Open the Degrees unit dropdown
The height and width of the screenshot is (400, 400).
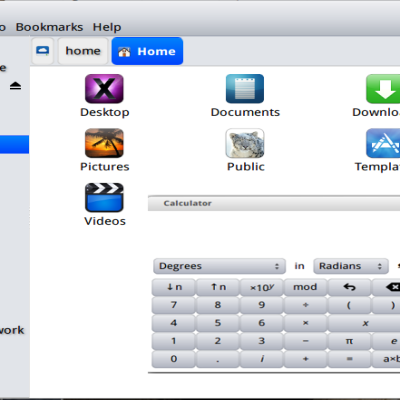219,266
